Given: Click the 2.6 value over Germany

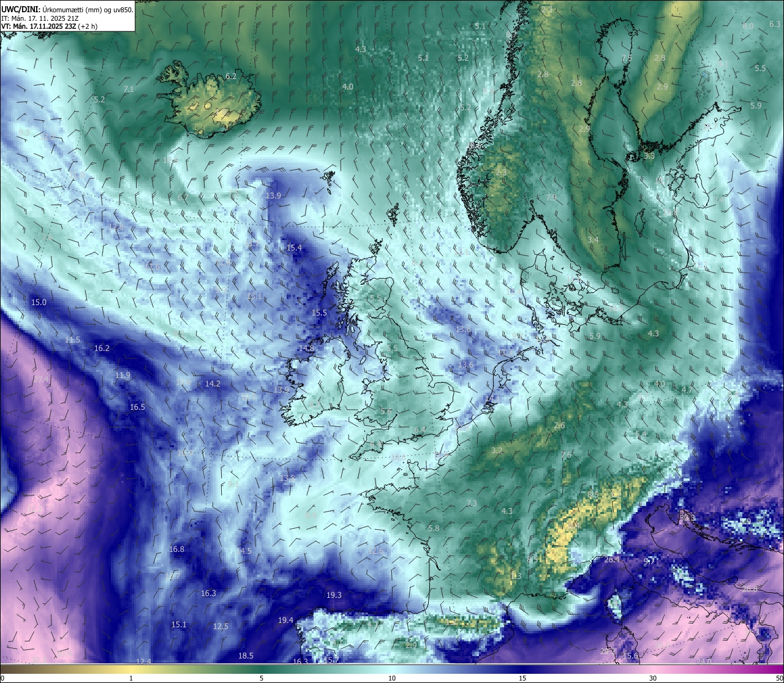Looking at the screenshot, I should (x=559, y=426).
